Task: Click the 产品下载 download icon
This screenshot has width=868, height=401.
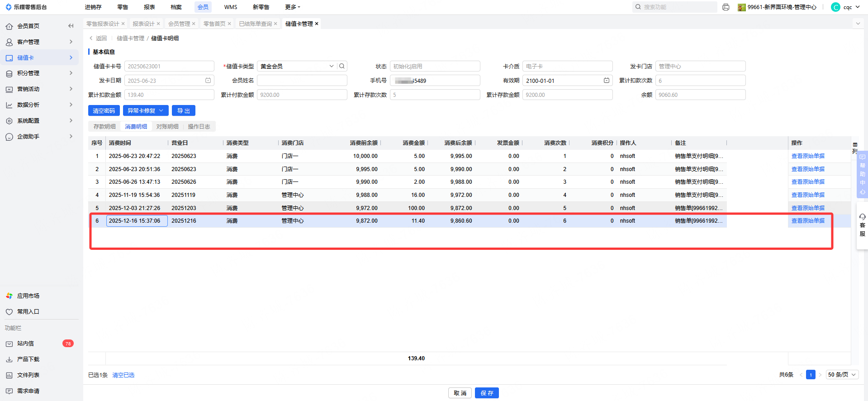Action: 9,359
